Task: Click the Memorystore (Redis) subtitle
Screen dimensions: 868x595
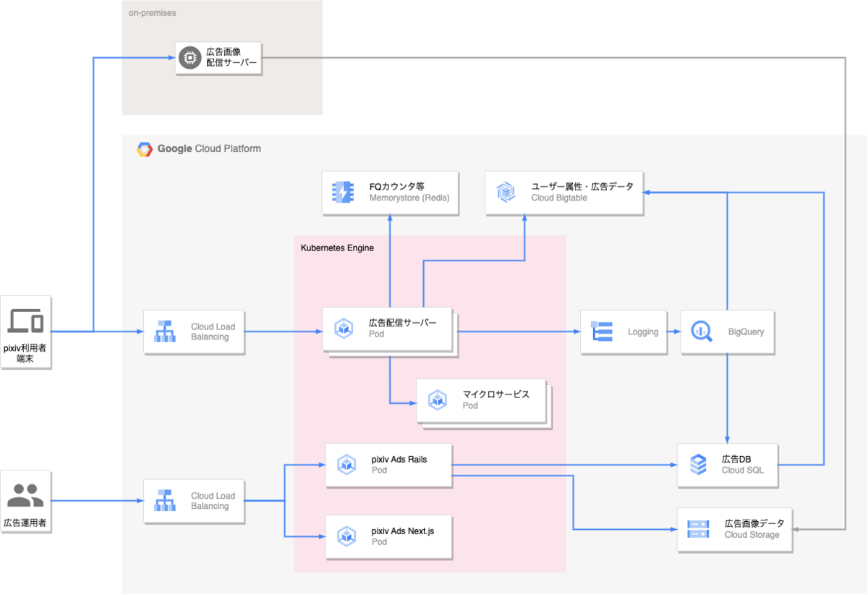Action: (x=409, y=198)
